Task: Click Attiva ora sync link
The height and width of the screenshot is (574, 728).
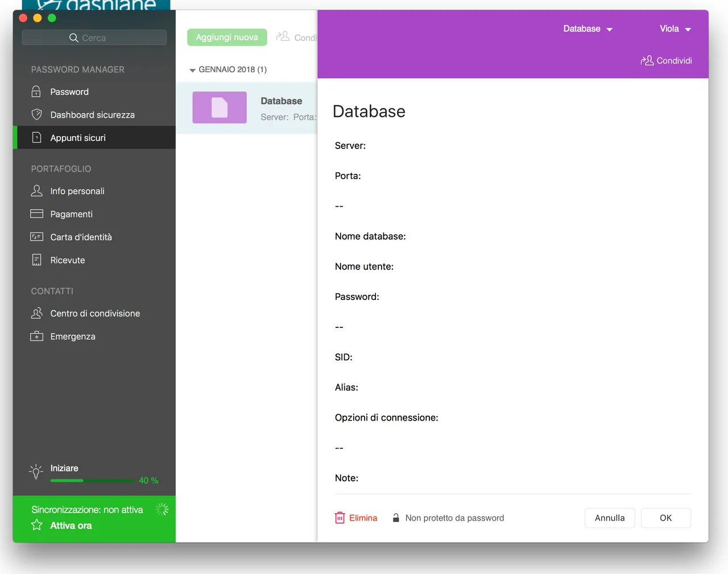Action: tap(71, 525)
